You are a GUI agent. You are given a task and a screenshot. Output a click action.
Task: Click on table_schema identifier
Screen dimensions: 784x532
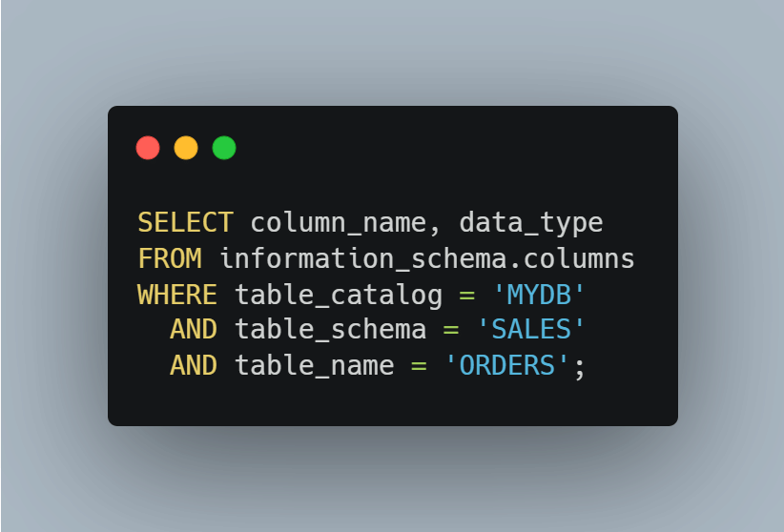[x=330, y=330]
